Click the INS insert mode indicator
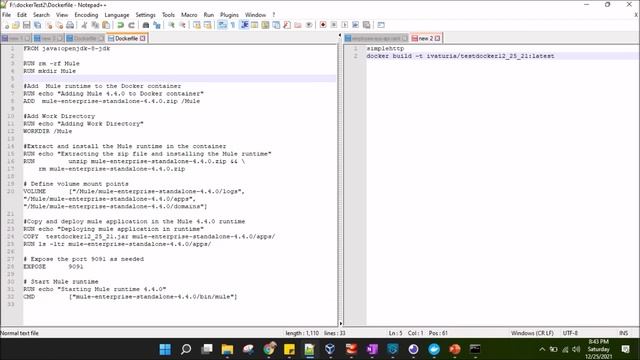640x360 pixels. pos(623,333)
